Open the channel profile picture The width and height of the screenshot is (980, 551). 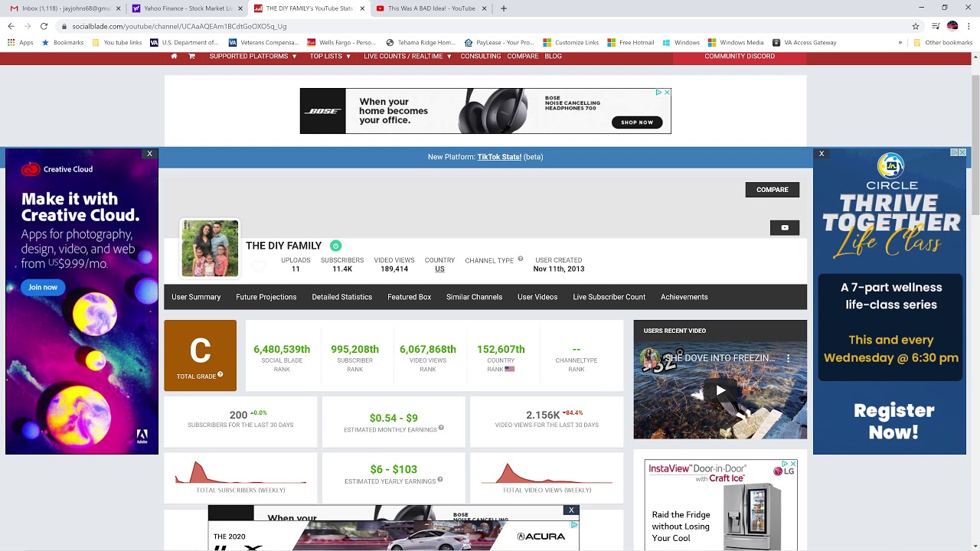[x=210, y=248]
